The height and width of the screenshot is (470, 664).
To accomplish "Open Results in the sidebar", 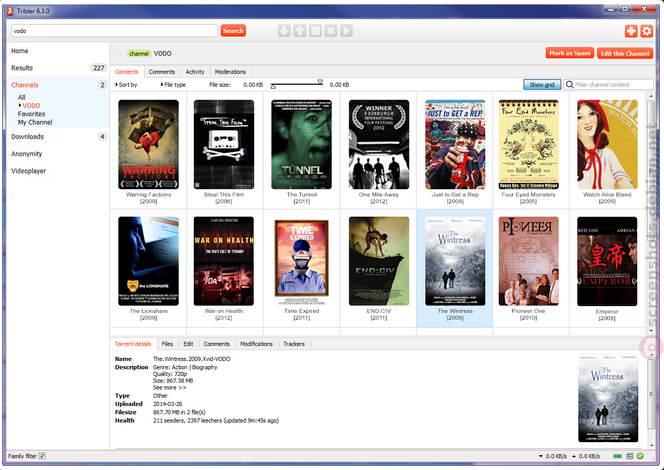I will pos(22,68).
